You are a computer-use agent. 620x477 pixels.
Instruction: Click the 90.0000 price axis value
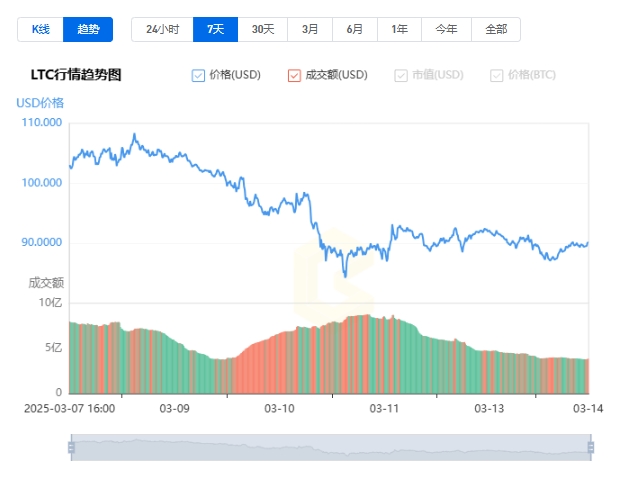(42, 242)
